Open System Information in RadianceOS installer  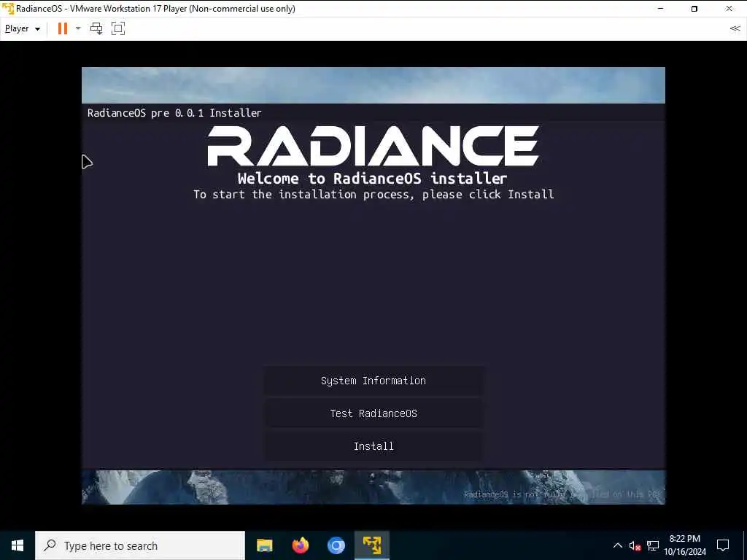click(x=373, y=381)
